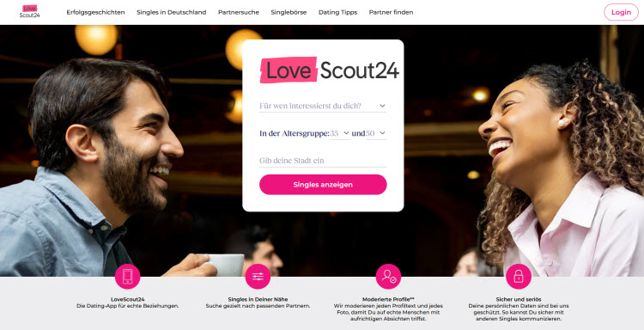
Task: Click the moderated profile user-check icon
Action: click(x=388, y=277)
